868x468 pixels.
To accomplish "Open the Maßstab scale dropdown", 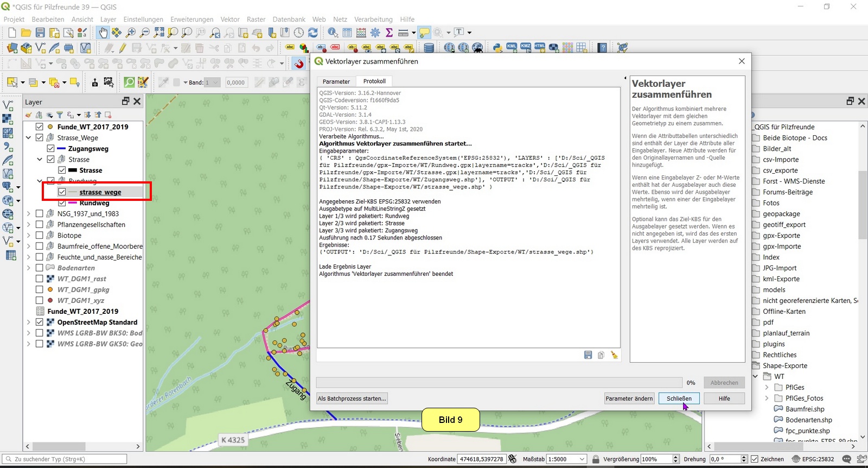I will [582, 459].
